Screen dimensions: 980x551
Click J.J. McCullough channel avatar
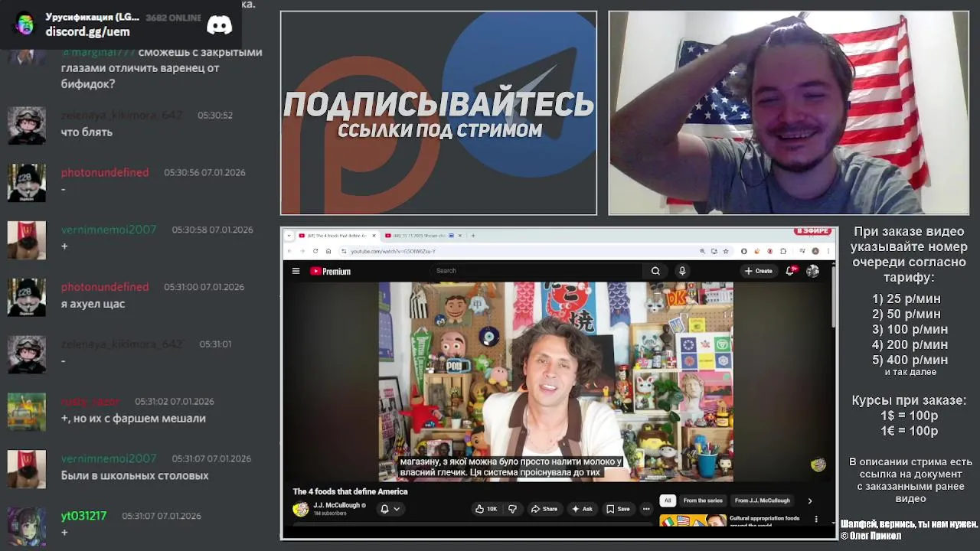pos(301,509)
